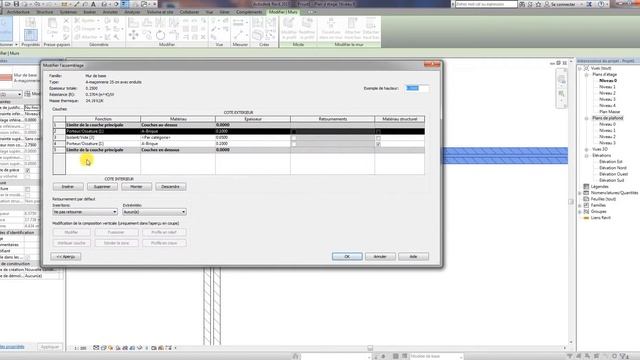Open the Insérer ribbon tab

[x=90, y=12]
